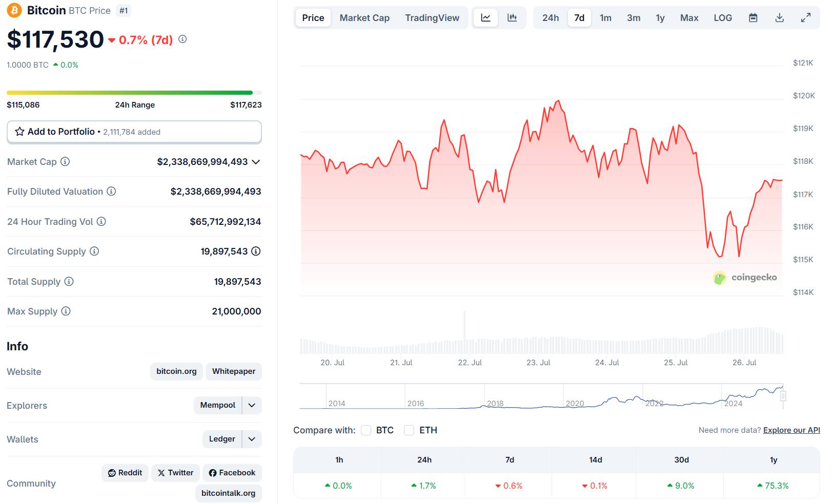Toggle LOG scale on chart
This screenshot has height=504, width=833.
pos(723,18)
